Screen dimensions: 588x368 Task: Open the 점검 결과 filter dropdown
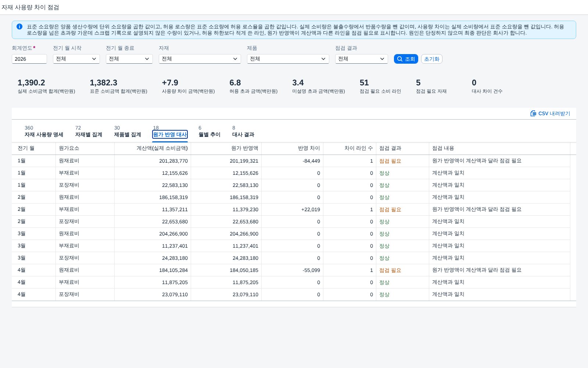[362, 59]
